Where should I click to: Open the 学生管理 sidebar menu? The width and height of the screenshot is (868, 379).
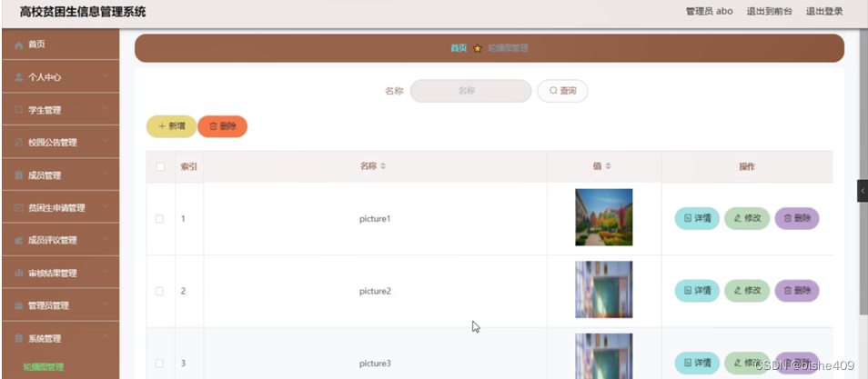[x=61, y=110]
